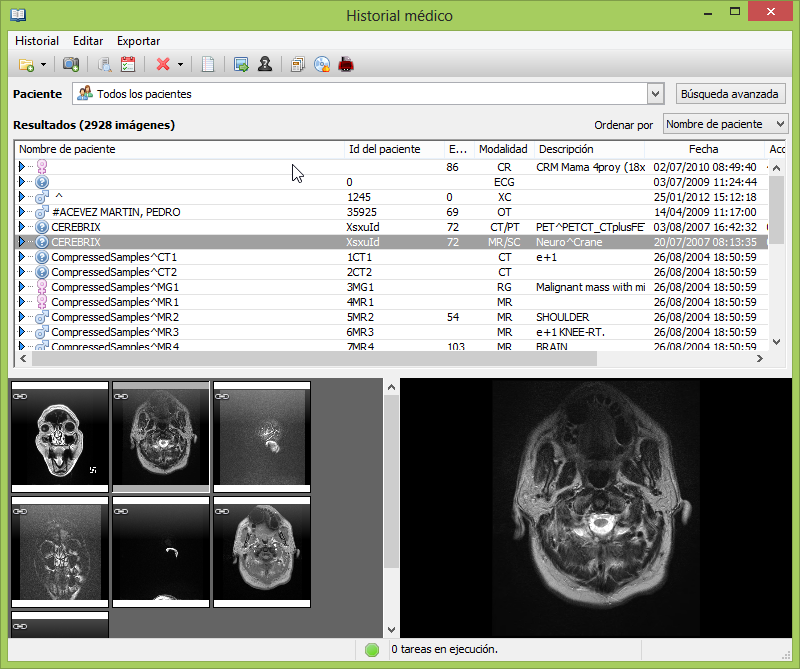Sort by Nombre de paciente column header
This screenshot has height=669, width=800.
(x=180, y=149)
